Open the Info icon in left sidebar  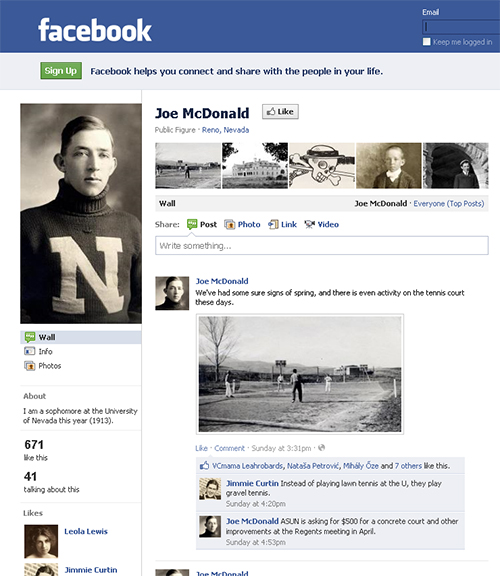pos(30,351)
